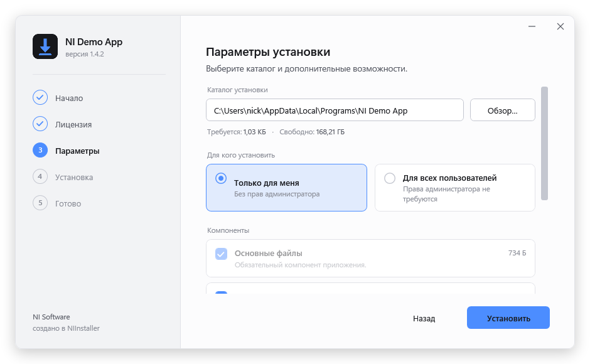Click the NI Demo App download icon
Viewport: 590px width, 364px height.
[45, 46]
